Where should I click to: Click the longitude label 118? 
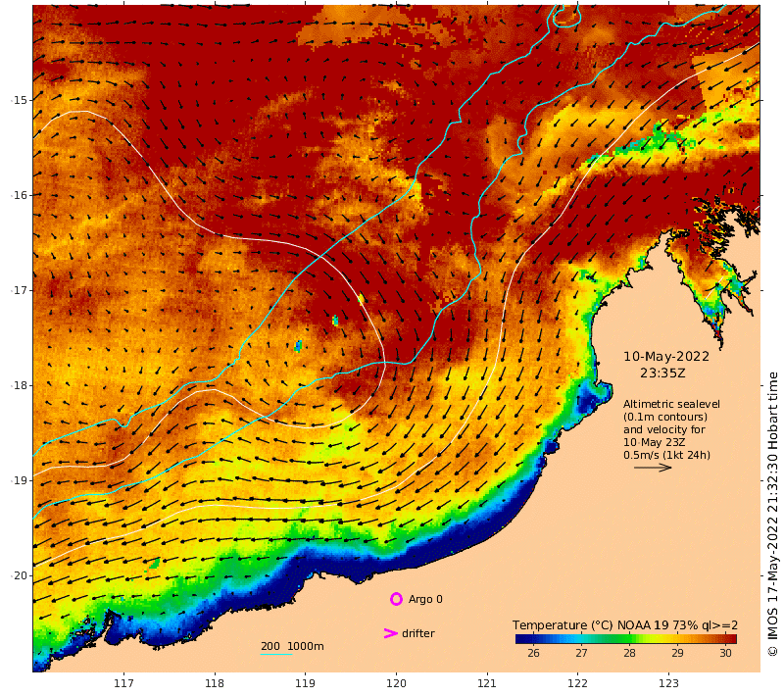pos(215,683)
